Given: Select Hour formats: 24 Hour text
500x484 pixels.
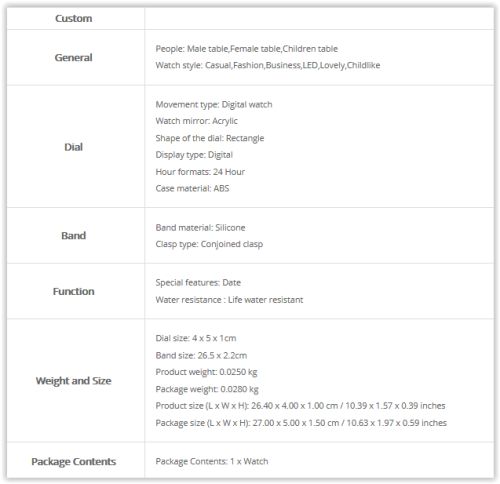Looking at the screenshot, I should click(200, 172).
